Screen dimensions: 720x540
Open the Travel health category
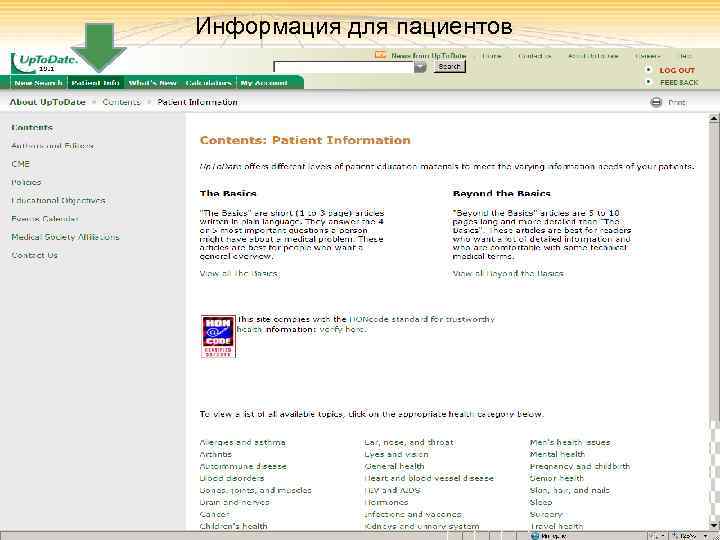557,526
